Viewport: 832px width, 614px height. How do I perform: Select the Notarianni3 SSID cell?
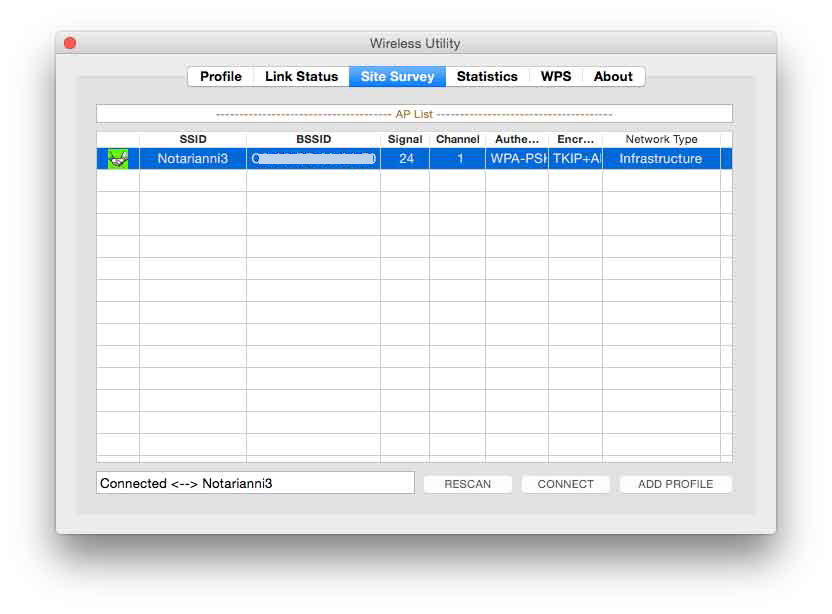click(193, 159)
